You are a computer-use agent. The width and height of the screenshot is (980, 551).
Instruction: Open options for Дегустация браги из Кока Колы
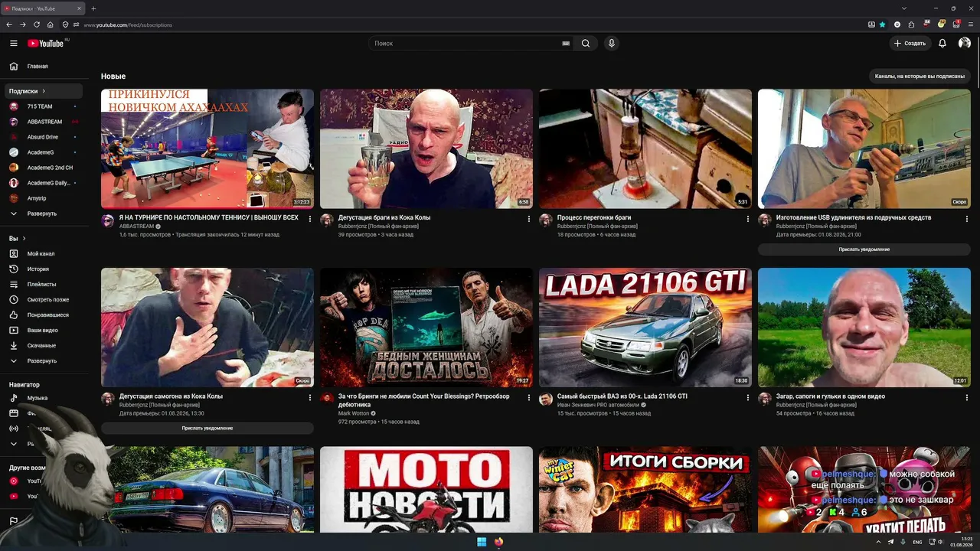pyautogui.click(x=529, y=219)
